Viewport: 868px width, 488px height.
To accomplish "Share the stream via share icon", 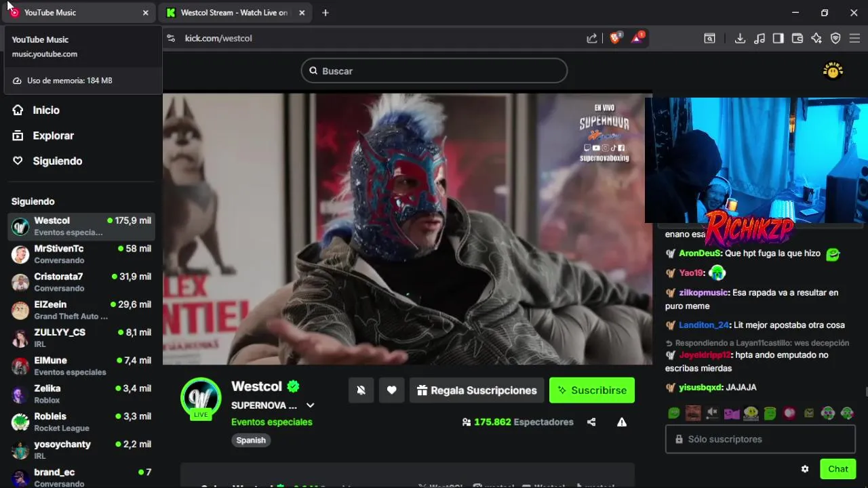I will coord(591,422).
